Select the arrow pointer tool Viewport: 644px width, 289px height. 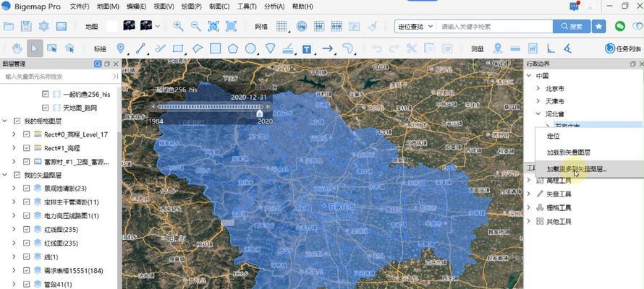pyautogui.click(x=35, y=48)
